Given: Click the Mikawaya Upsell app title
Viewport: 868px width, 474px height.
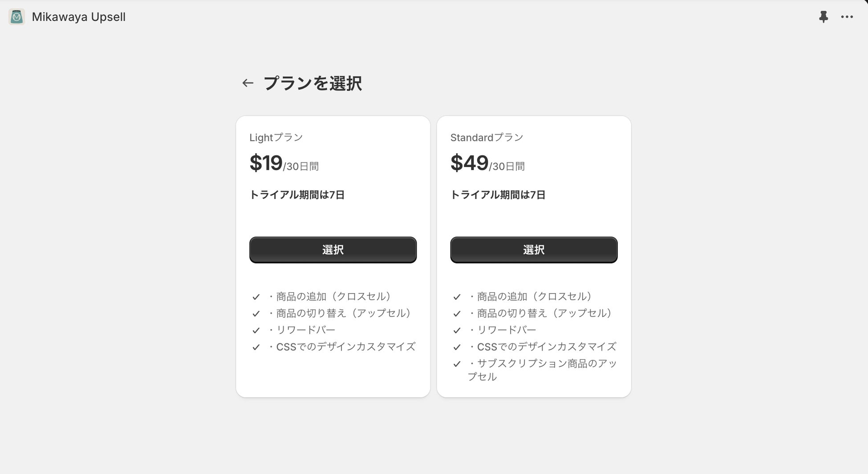Looking at the screenshot, I should point(79,17).
